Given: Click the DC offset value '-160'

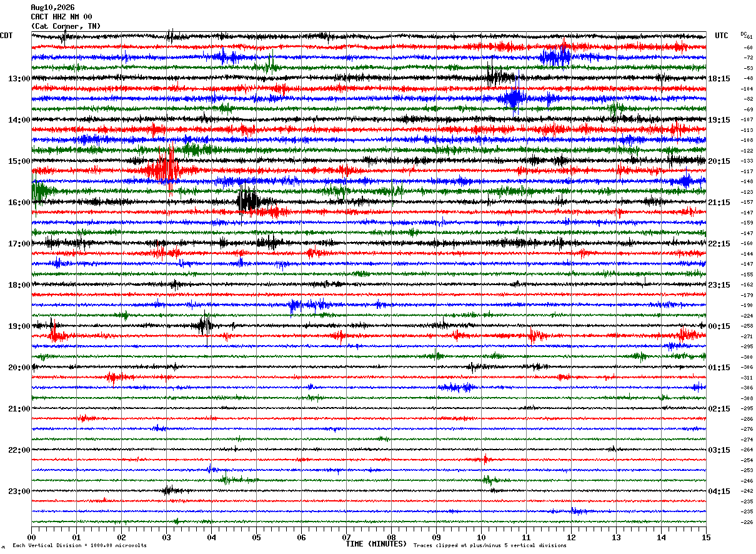Looking at the screenshot, I should (747, 244).
